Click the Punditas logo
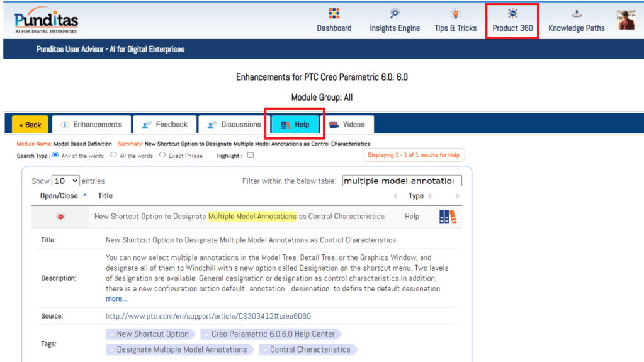644x362 pixels. pos(47,21)
